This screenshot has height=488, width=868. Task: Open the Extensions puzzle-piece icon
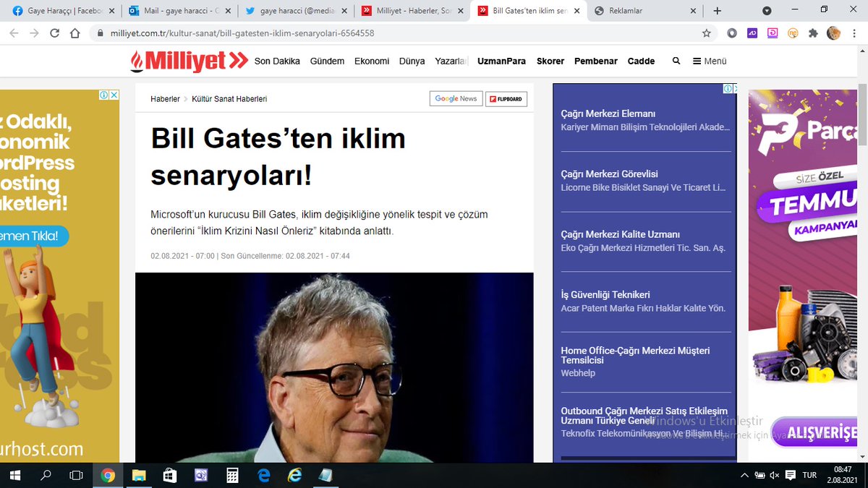[x=813, y=33]
